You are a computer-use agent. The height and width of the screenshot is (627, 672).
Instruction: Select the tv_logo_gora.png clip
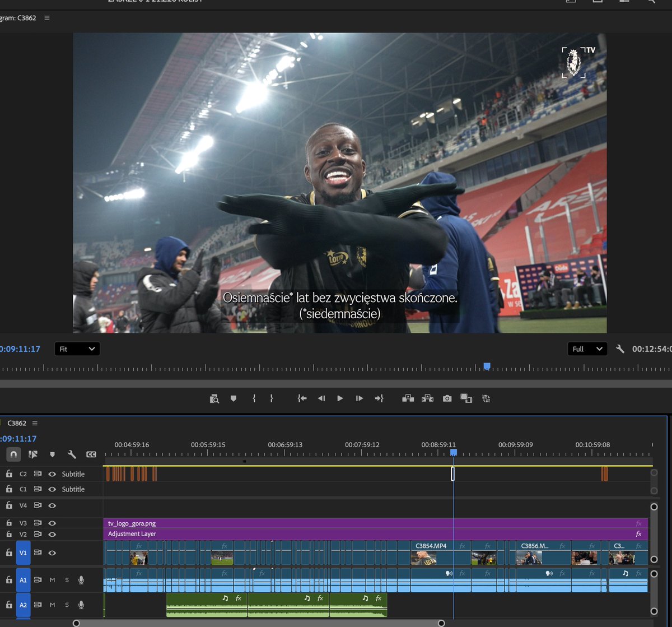point(375,523)
